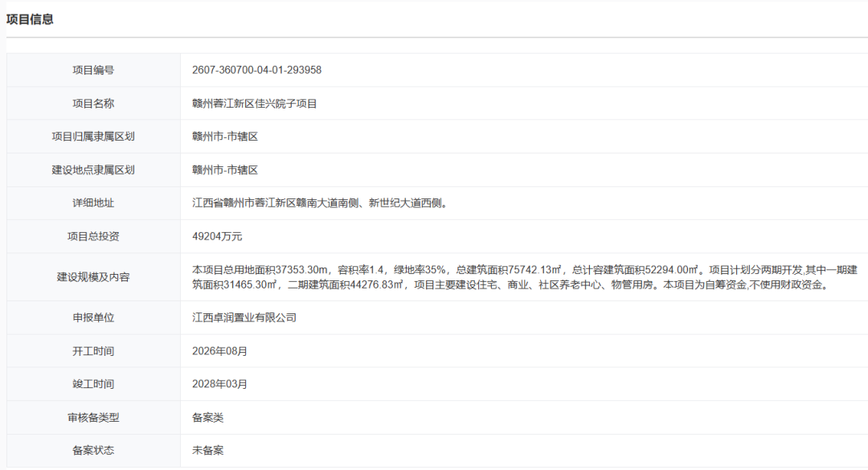Click 赣州市-市辖区 value in 项目归属隶属区划 row
The height and width of the screenshot is (470, 868).
tap(225, 137)
